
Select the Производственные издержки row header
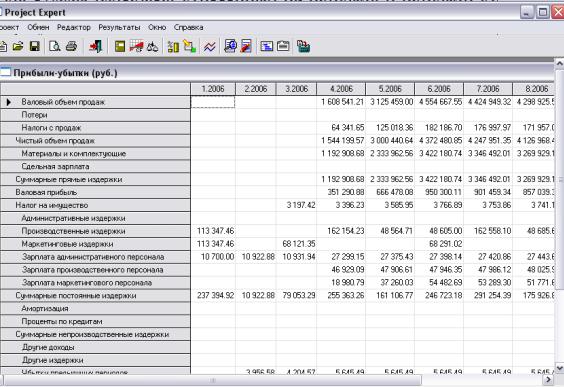(95, 231)
